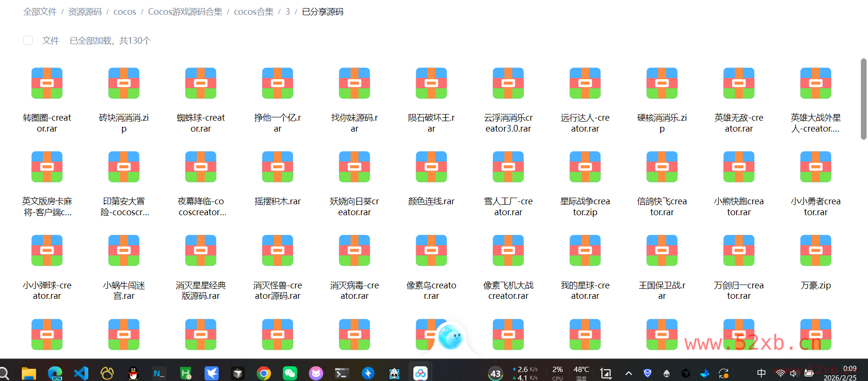Open the 英雄无敌-creator.rar archive icon
868x381 pixels.
click(x=739, y=83)
